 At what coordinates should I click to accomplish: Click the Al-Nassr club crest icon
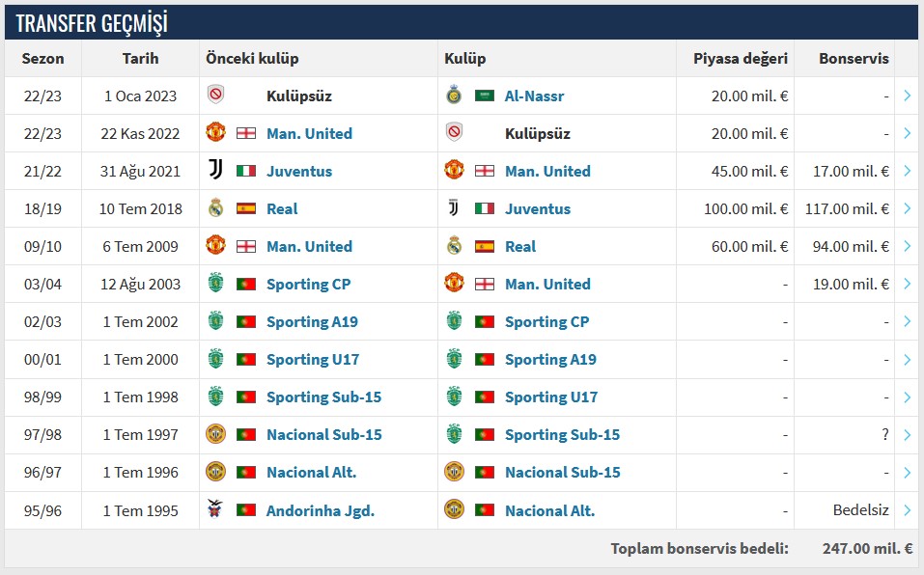[454, 96]
